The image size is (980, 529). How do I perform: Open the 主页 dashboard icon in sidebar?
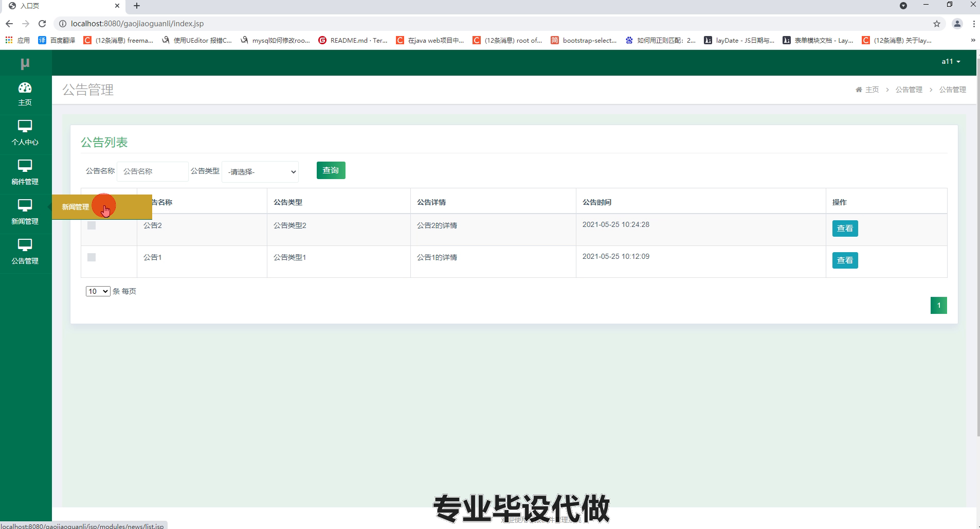(25, 88)
